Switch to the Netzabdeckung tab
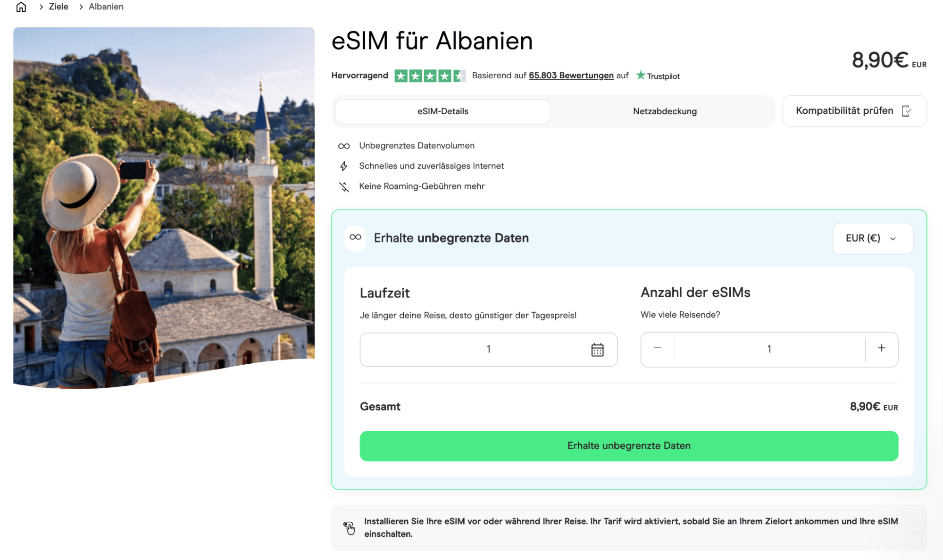The height and width of the screenshot is (560, 943). [x=664, y=111]
